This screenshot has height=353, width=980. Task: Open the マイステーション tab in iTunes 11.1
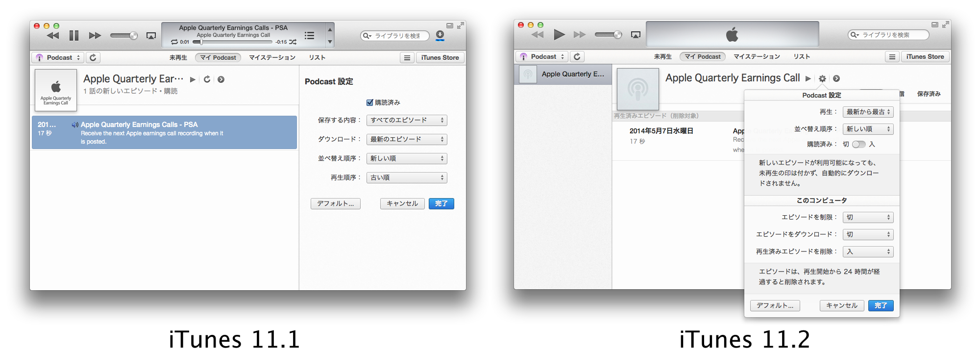(272, 58)
